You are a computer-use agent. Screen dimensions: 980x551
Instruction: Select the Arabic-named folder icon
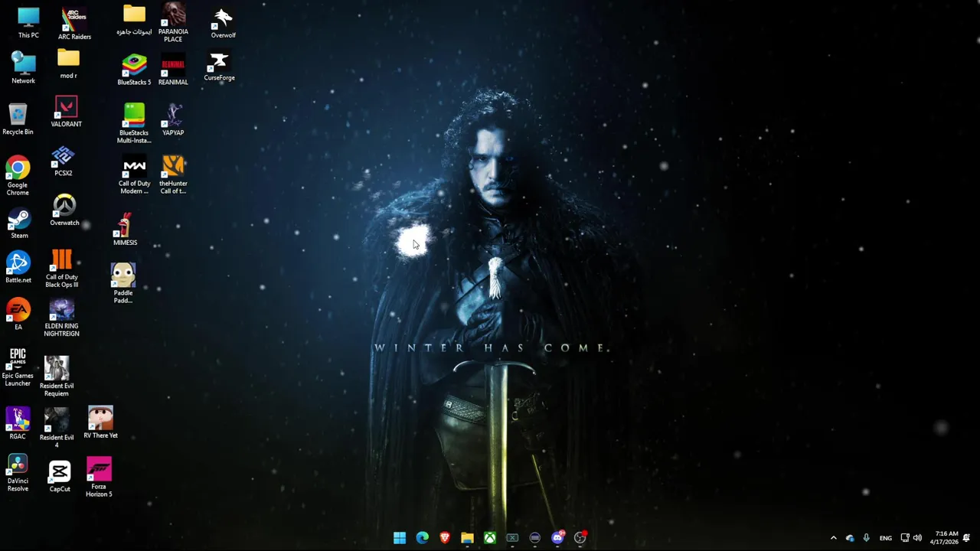coord(134,21)
